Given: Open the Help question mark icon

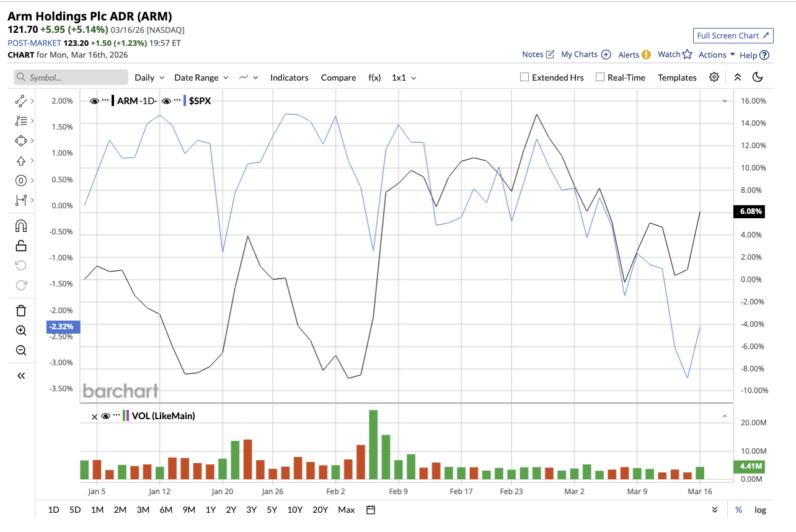Looking at the screenshot, I should [x=764, y=55].
